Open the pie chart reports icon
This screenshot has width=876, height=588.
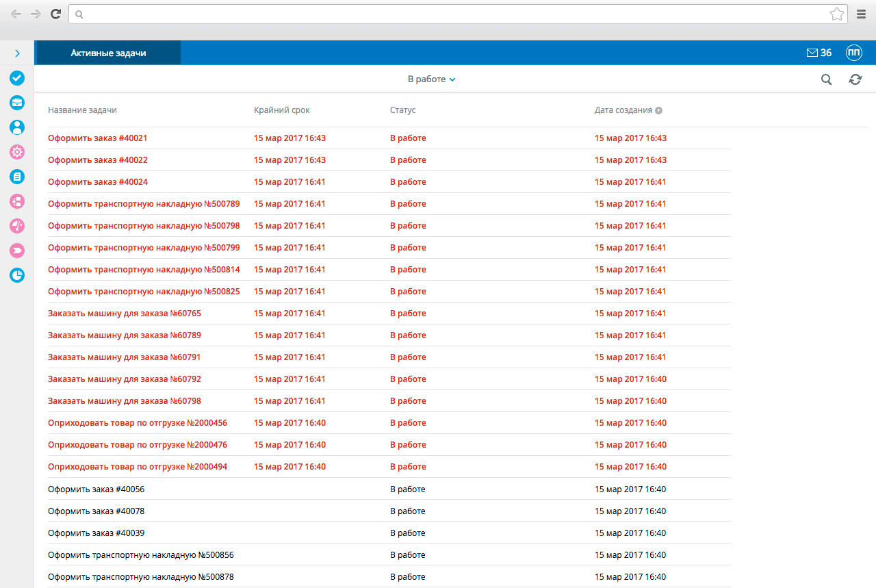click(17, 275)
